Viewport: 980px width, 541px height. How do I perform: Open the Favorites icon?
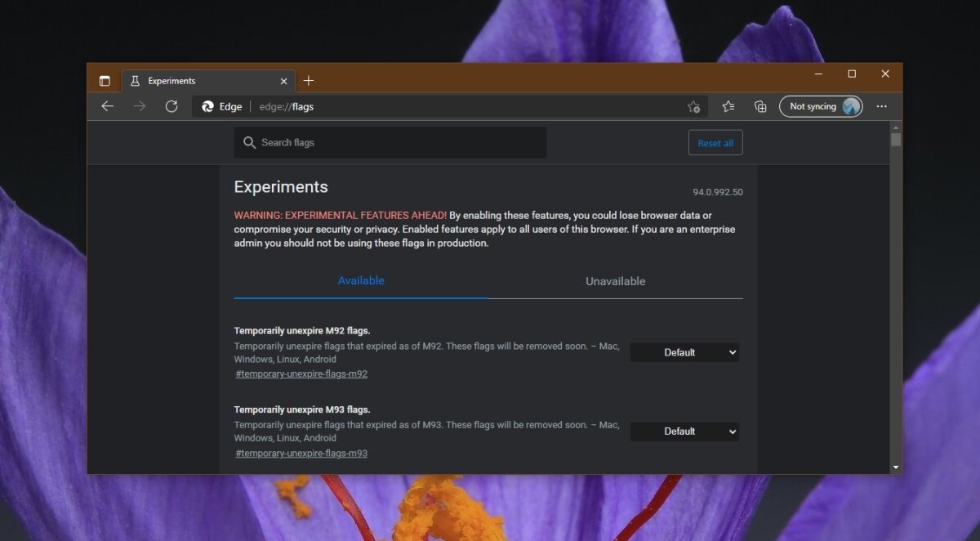pos(728,106)
